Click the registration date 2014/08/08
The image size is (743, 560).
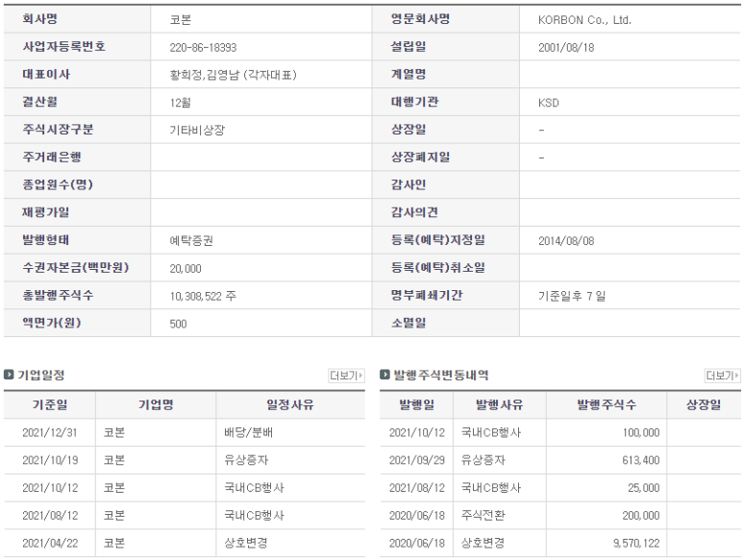(x=566, y=241)
